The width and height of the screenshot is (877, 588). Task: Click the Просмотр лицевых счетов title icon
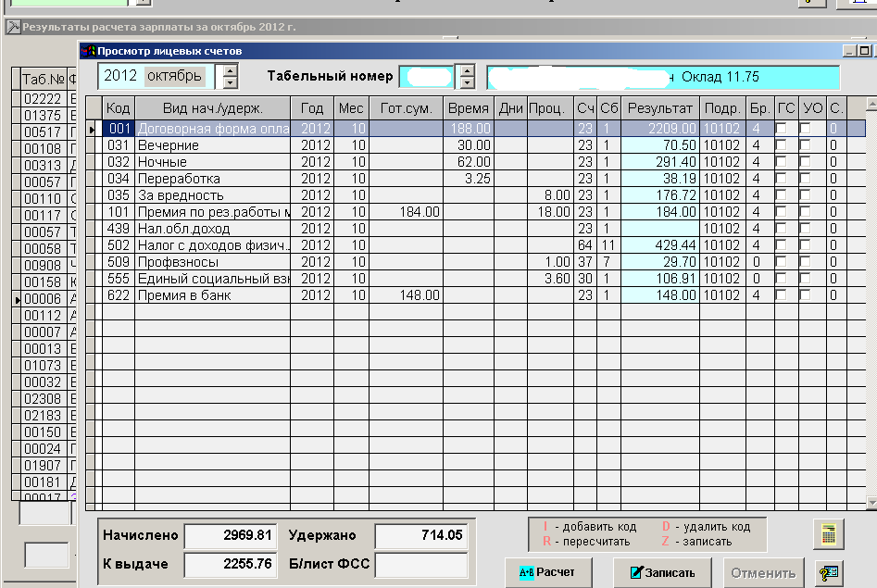(x=88, y=52)
